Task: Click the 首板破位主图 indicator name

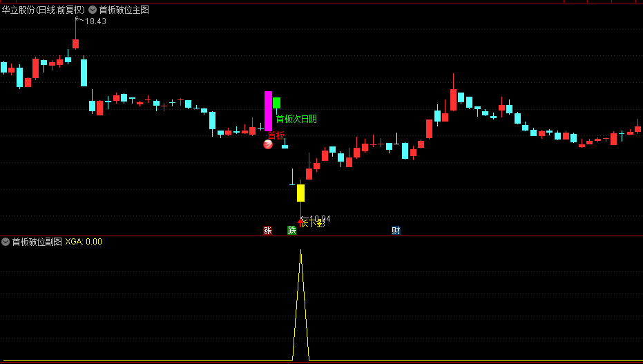Action: [124, 10]
